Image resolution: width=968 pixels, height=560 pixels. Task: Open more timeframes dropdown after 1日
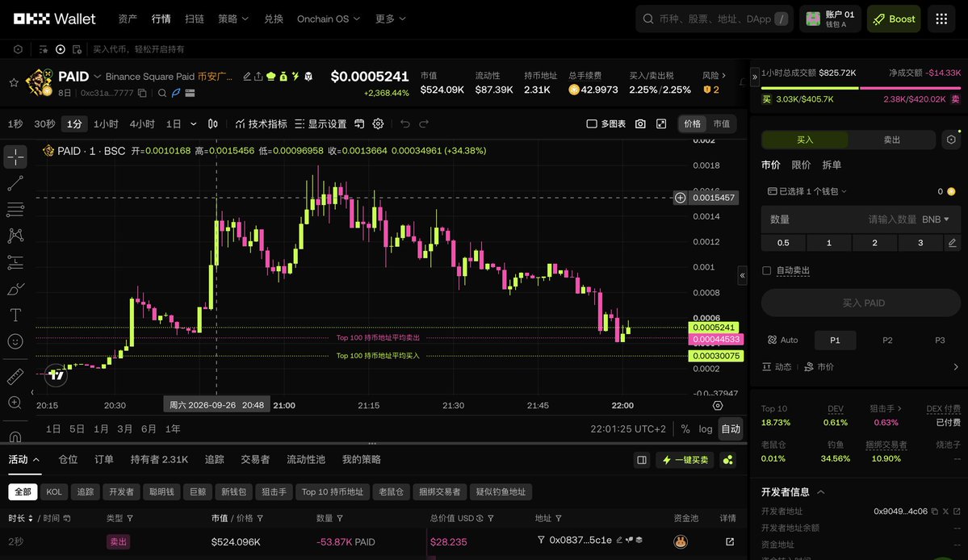point(193,124)
